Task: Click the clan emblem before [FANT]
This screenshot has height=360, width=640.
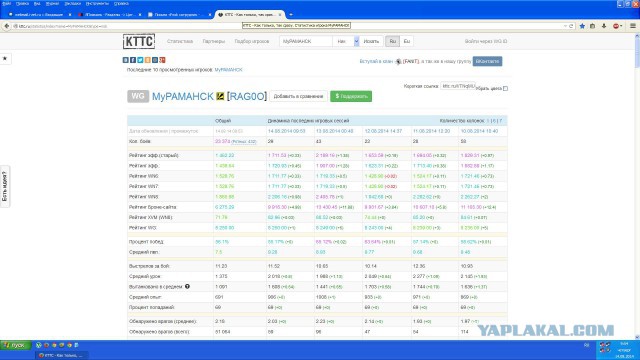Action: [398, 62]
